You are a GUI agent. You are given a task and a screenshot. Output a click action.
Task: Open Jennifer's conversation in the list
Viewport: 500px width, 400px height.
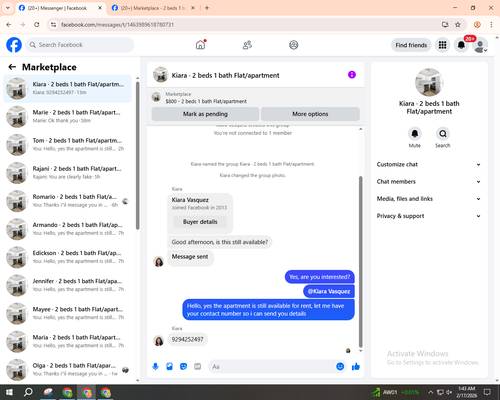pos(67,285)
